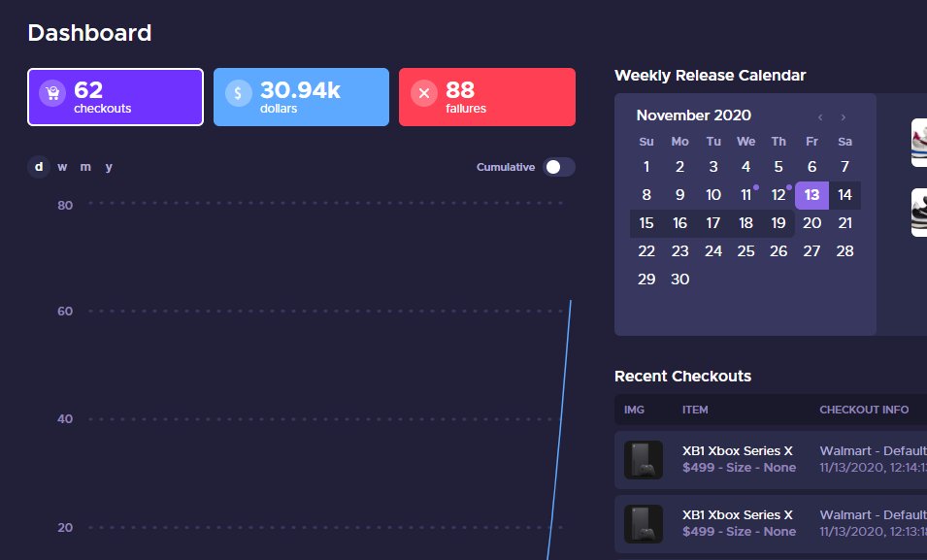Screen dimensions: 927x560
Task: Click IMG column header
Action: coord(634,410)
